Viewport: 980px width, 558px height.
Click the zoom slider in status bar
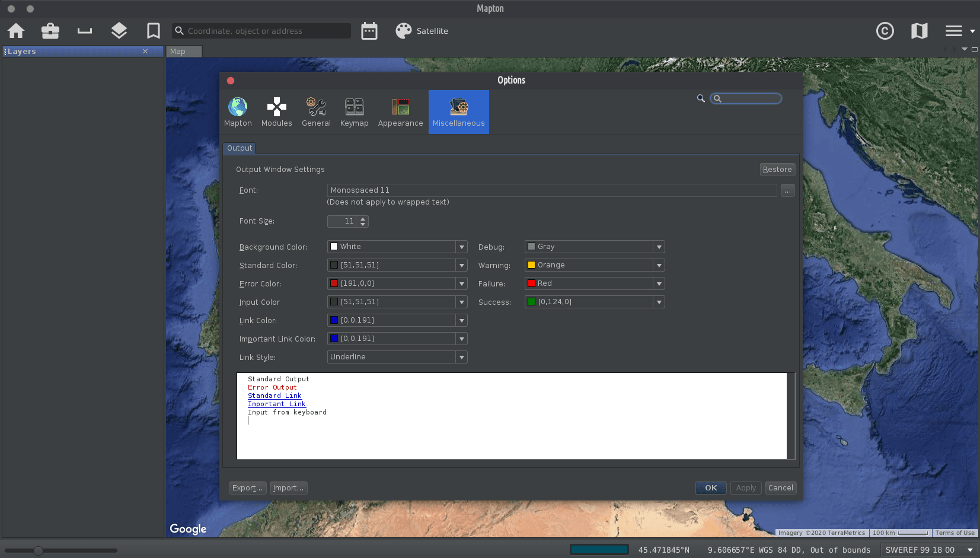coord(39,550)
